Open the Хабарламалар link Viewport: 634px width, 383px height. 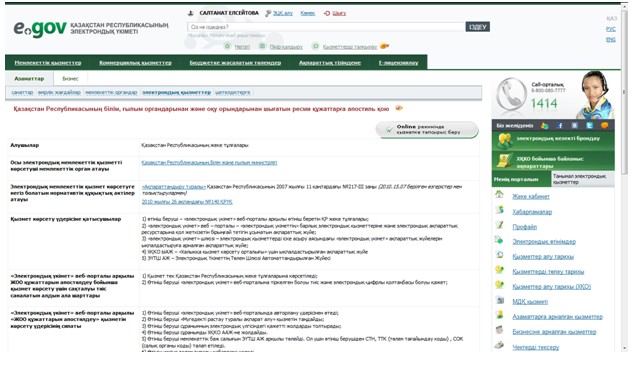[532, 212]
